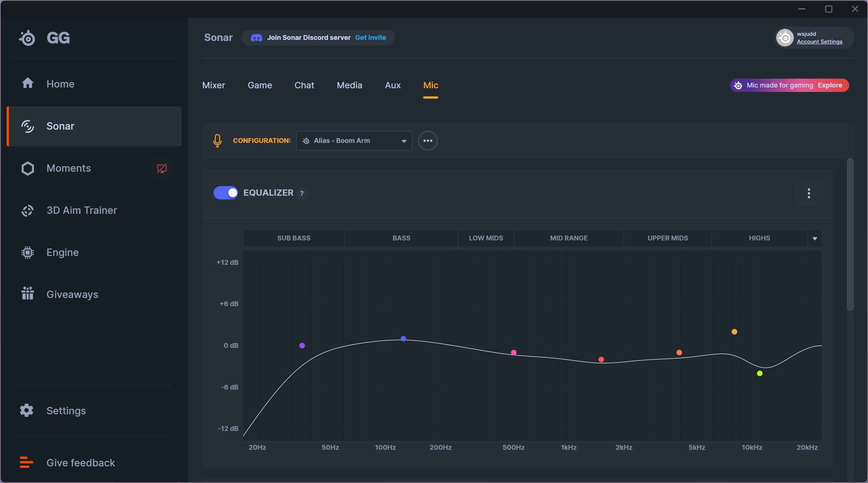Select the green Highs node on the equalizer
The height and width of the screenshot is (483, 868).
click(x=759, y=373)
